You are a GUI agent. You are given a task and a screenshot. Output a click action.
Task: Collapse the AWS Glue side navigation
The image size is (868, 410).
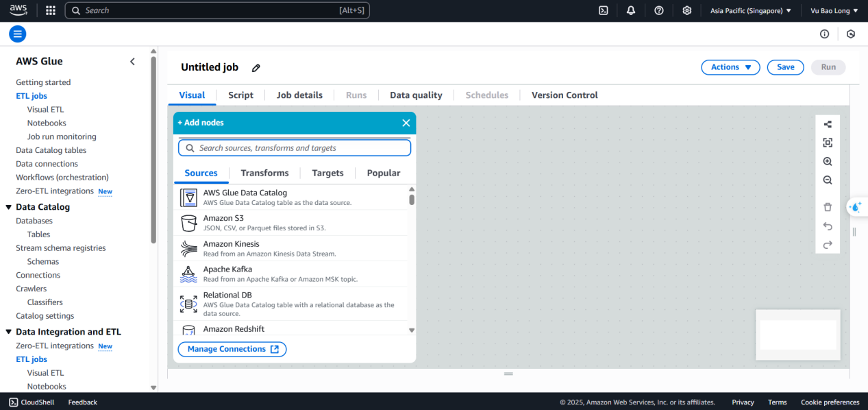tap(132, 62)
